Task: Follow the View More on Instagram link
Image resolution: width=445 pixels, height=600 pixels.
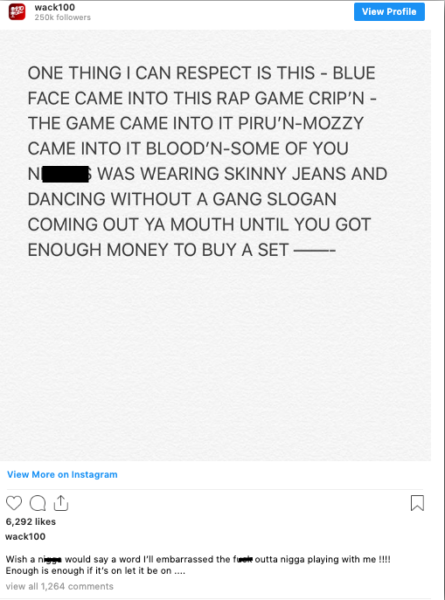Action: point(62,474)
